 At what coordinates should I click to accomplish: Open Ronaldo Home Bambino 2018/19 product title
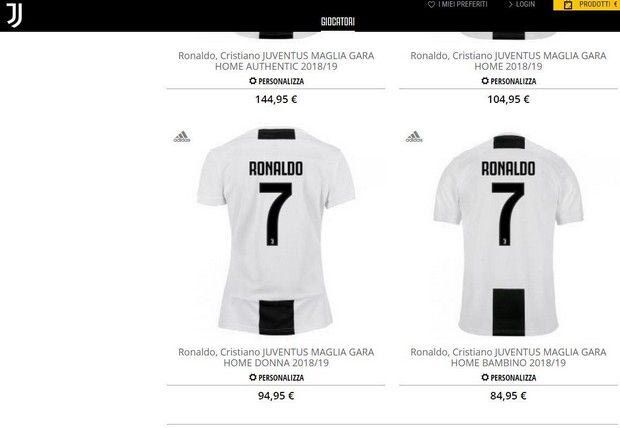508,357
